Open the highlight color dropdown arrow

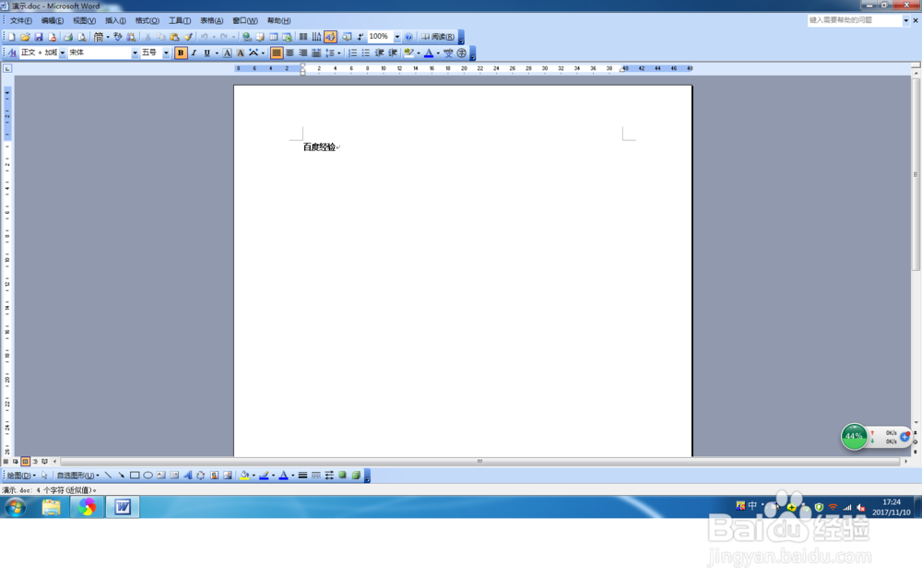pyautogui.click(x=419, y=53)
